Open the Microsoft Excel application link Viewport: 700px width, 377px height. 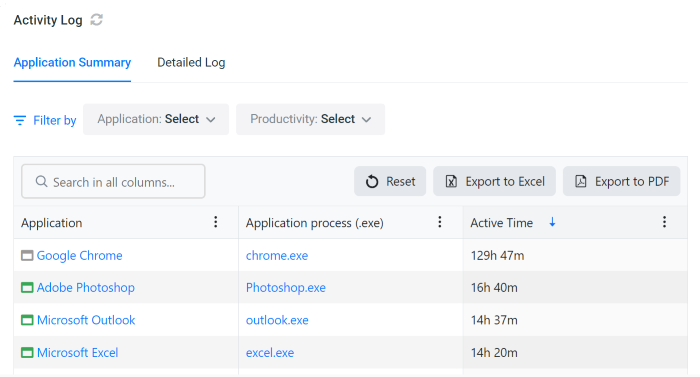tap(78, 353)
